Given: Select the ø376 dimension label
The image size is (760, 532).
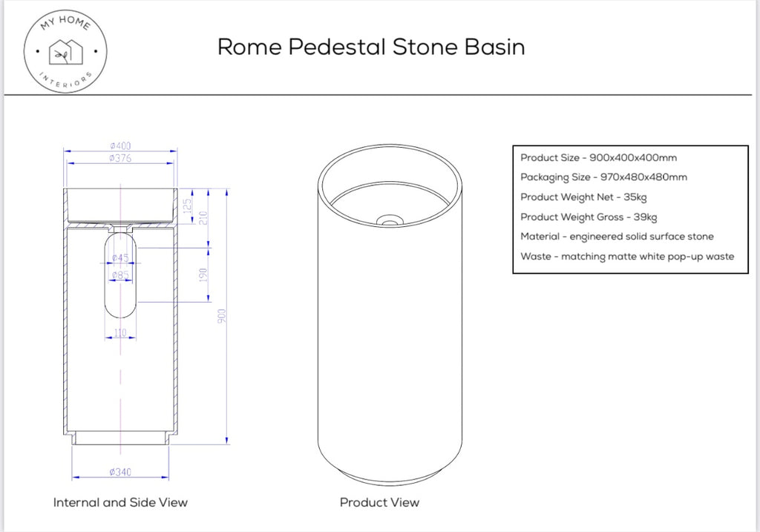Looking at the screenshot, I should (x=120, y=158).
